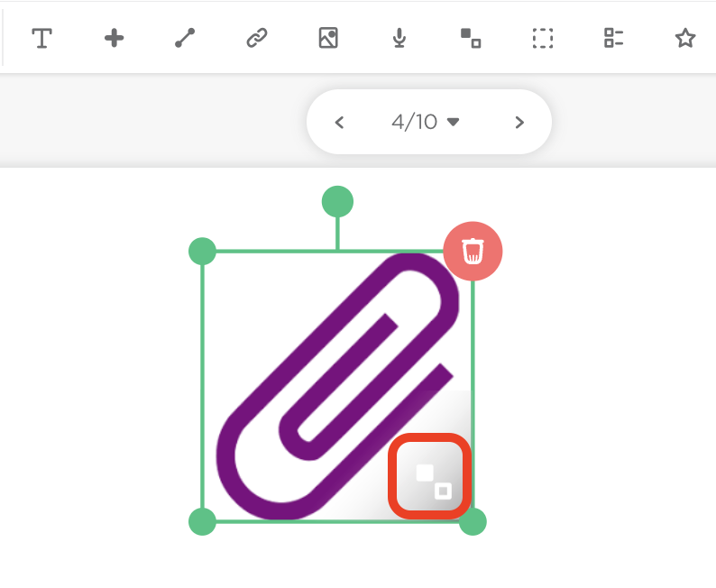Start audio recording with the microphone icon
Viewport: 716px width, 588px height.
(x=399, y=38)
